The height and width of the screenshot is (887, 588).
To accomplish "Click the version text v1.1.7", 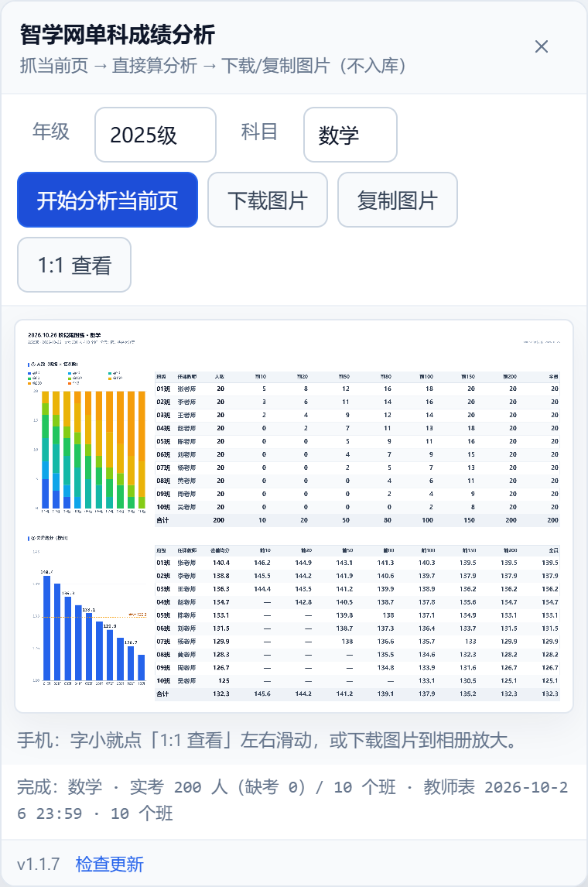I will [x=38, y=864].
